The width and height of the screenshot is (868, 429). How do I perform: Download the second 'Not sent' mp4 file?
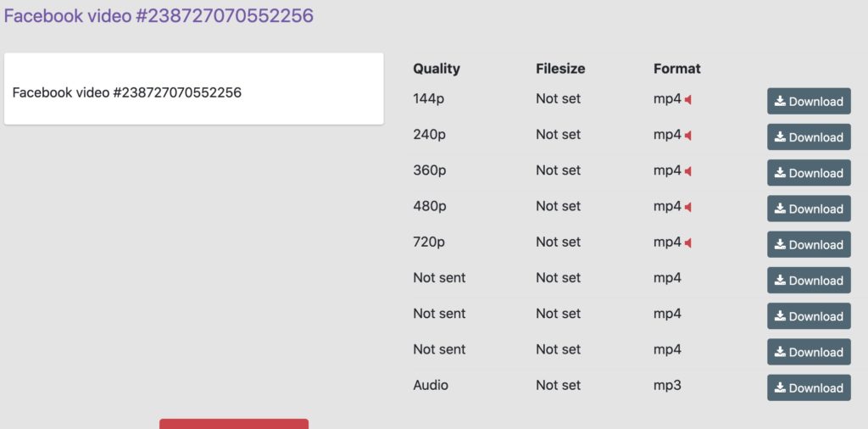point(809,316)
